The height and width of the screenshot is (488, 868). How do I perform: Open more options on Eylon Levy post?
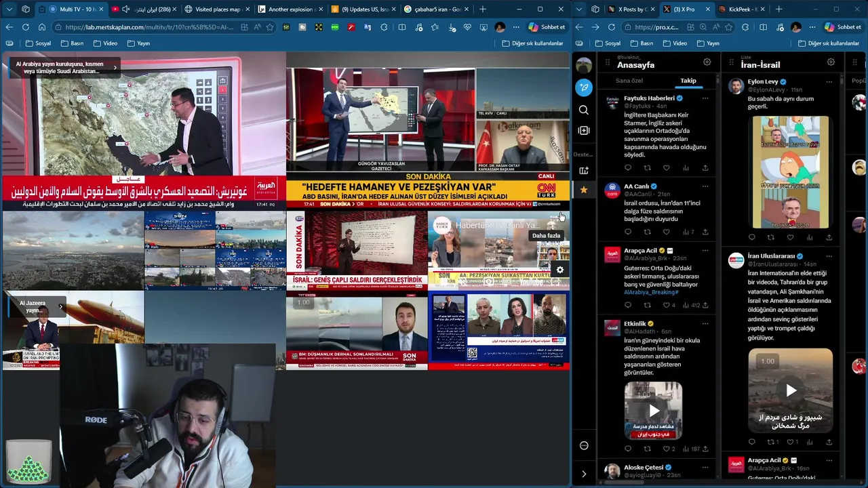pyautogui.click(x=829, y=81)
